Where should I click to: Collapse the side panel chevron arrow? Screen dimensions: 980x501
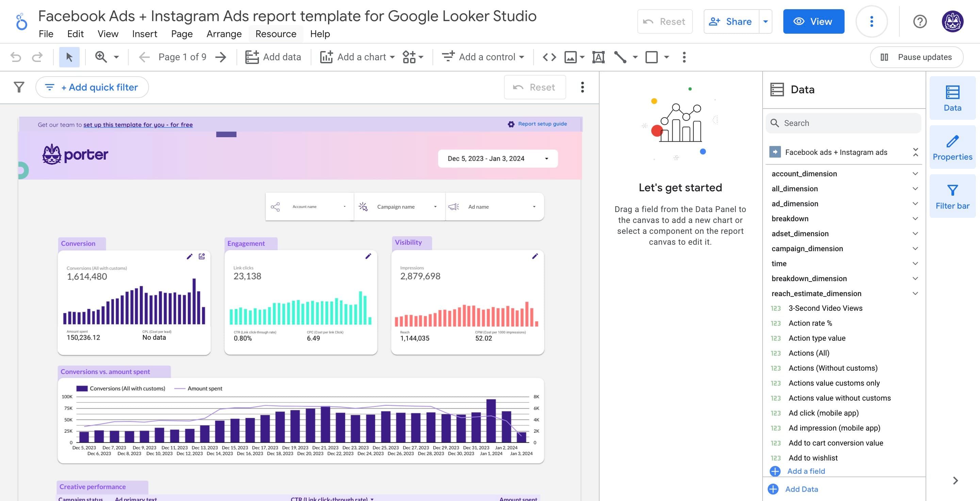coord(955,481)
